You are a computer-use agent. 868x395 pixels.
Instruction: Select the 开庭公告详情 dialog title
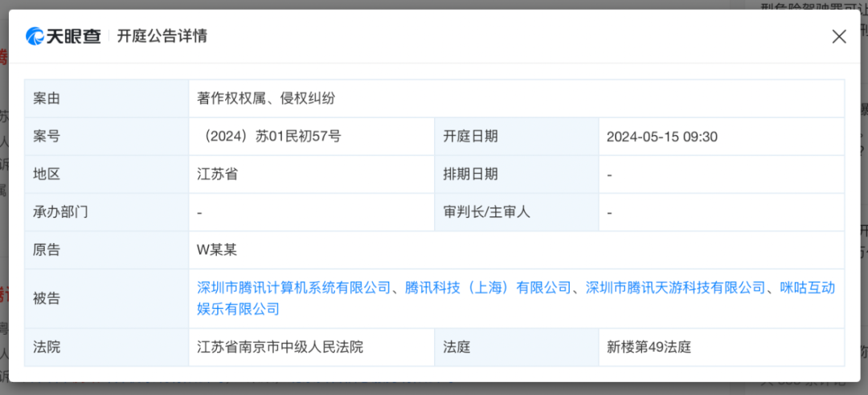point(162,36)
